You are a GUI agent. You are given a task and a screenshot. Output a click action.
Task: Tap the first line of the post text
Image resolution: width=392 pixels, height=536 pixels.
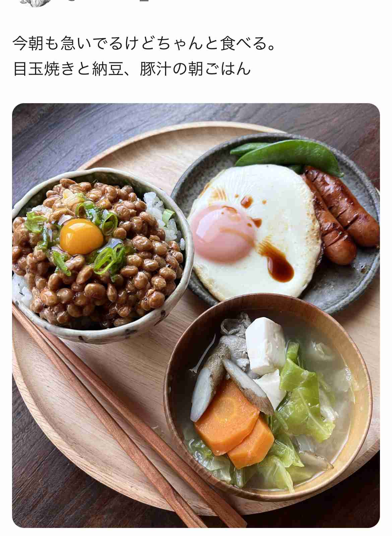pyautogui.click(x=144, y=44)
